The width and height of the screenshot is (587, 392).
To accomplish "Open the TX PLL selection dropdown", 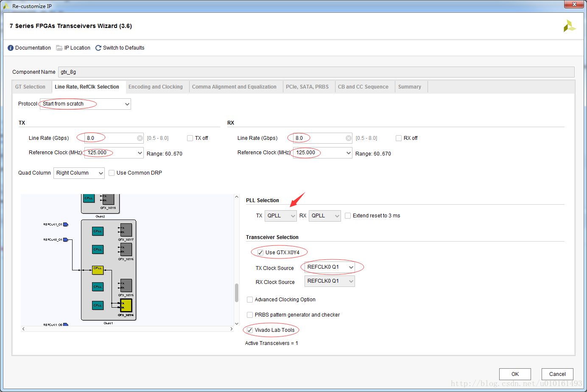I will (281, 216).
